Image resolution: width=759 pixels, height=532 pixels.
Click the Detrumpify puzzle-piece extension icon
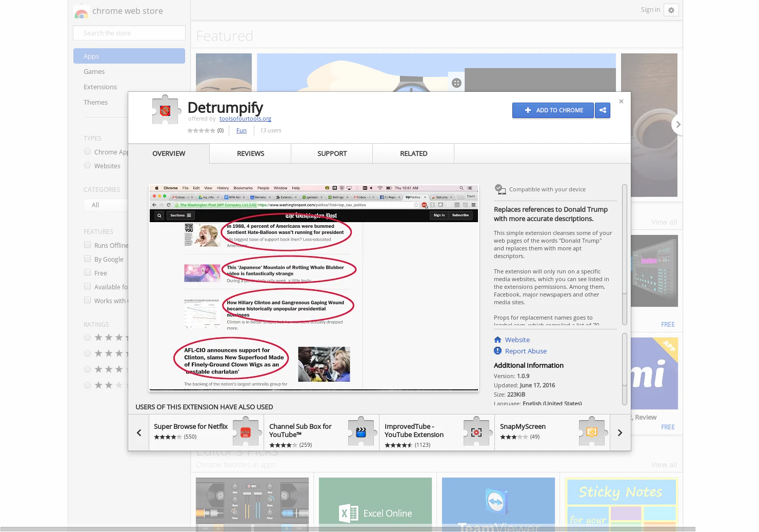pos(166,109)
